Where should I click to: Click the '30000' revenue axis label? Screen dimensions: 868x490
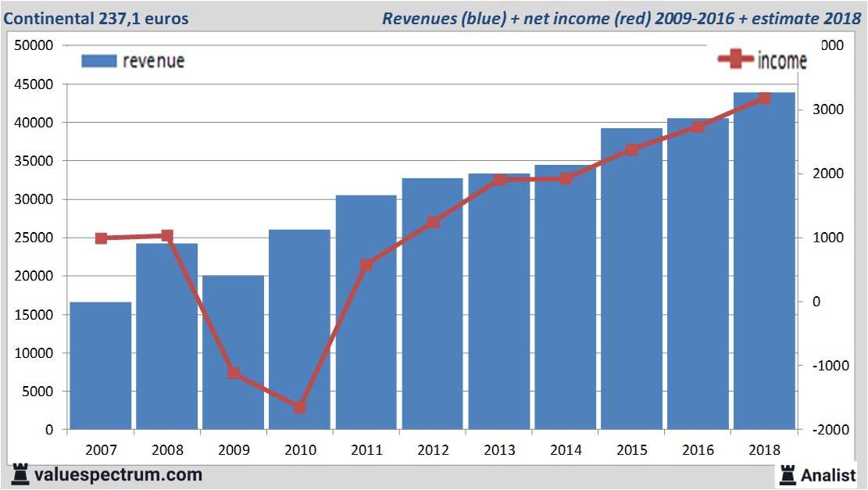click(x=34, y=199)
